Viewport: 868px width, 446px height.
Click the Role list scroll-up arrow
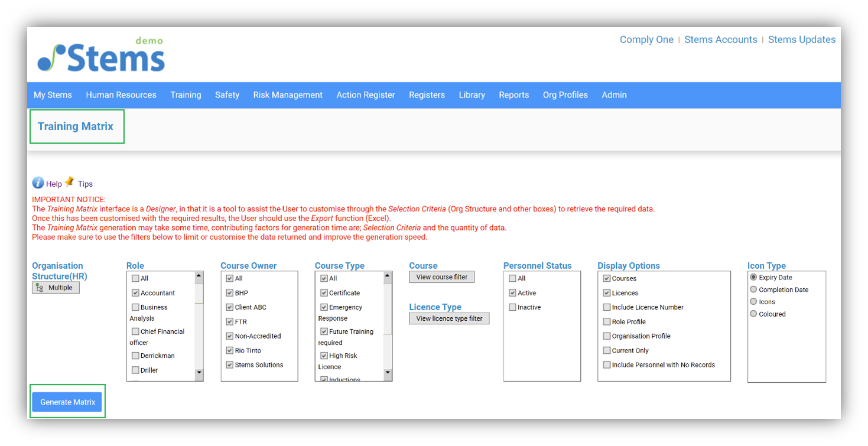coord(199,276)
